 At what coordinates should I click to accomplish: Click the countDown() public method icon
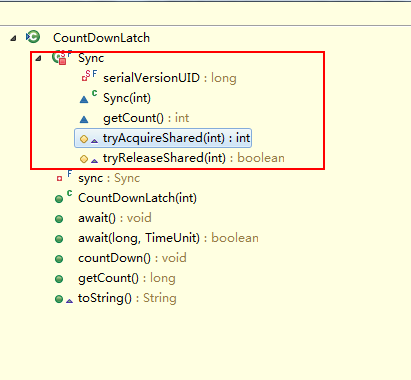[x=59, y=259]
